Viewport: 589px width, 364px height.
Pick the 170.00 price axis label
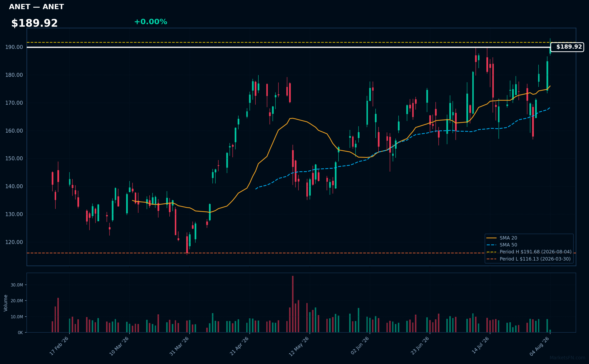pyautogui.click(x=14, y=103)
